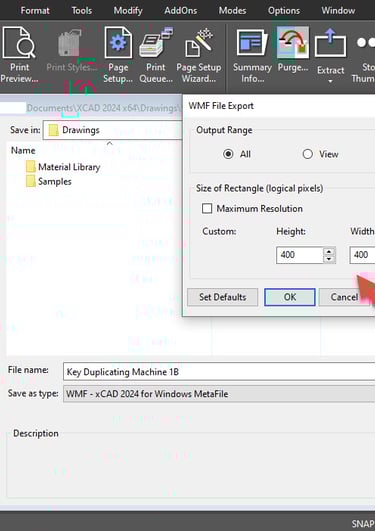This screenshot has width=375, height=531.
Task: Click the Purge tool icon
Action: 293,43
